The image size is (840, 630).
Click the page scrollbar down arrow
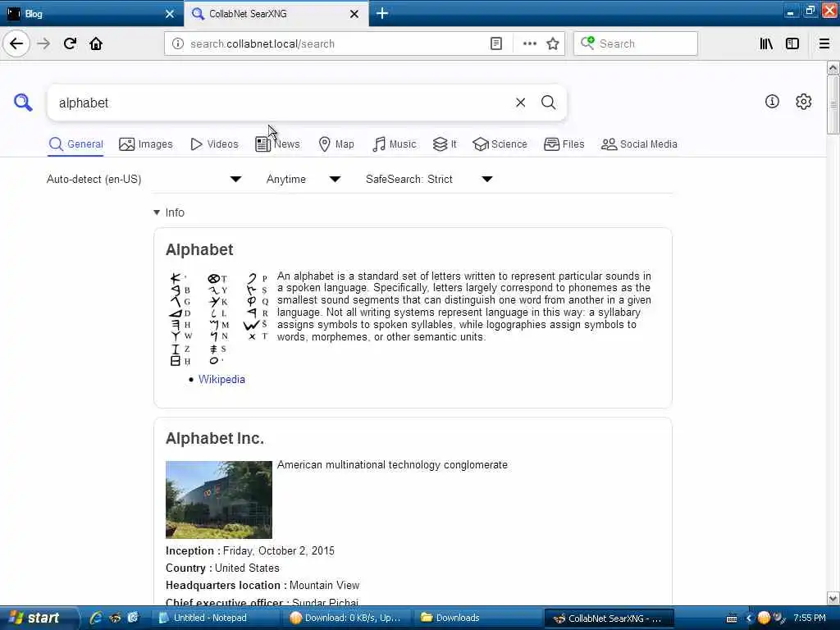point(833,598)
